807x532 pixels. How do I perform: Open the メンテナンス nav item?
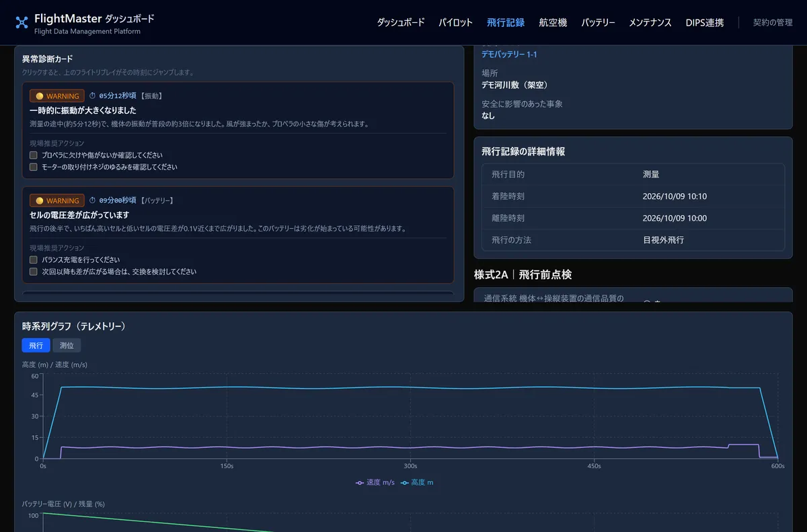[x=650, y=22]
